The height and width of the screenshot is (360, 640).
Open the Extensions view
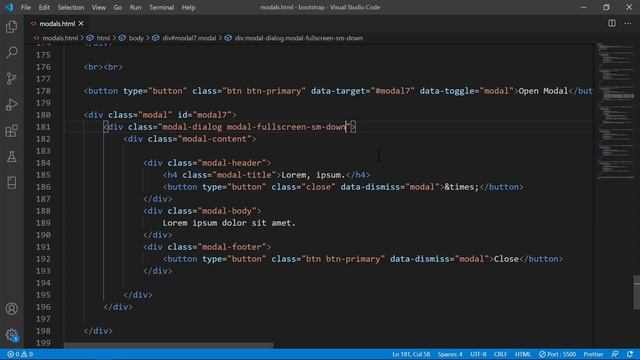tap(11, 131)
